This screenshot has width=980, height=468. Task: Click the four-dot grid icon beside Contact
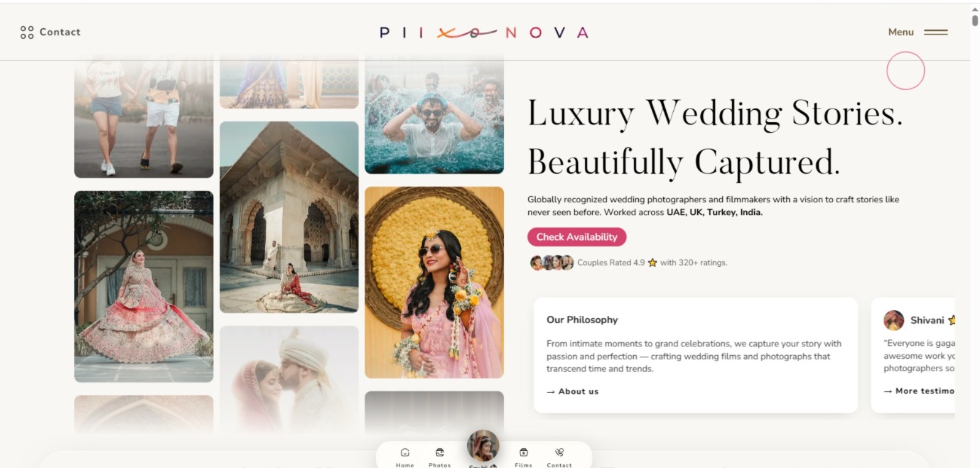click(27, 32)
